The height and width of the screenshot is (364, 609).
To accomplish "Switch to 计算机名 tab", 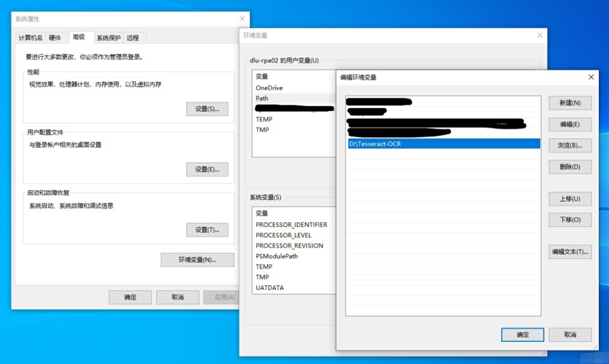I will (x=31, y=38).
